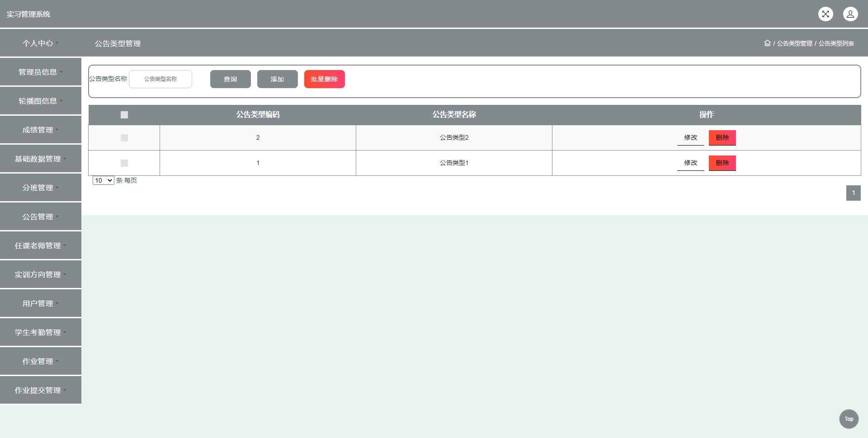Click the 公告类型名称 column header
This screenshot has width=868, height=438.
click(x=454, y=115)
